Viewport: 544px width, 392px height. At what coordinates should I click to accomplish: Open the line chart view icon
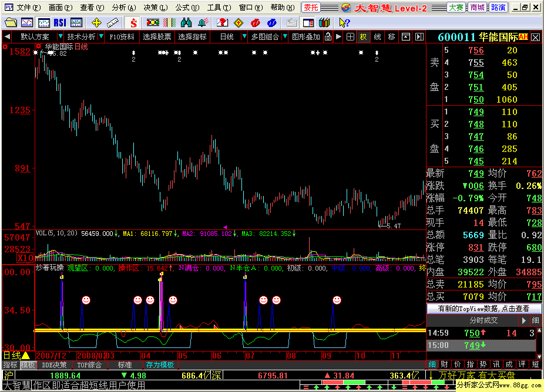click(26, 23)
